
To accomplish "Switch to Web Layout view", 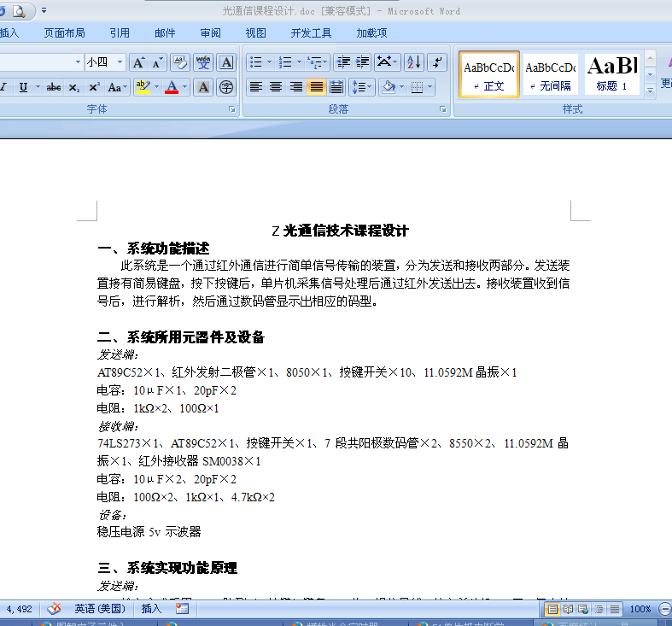I will tap(583, 609).
